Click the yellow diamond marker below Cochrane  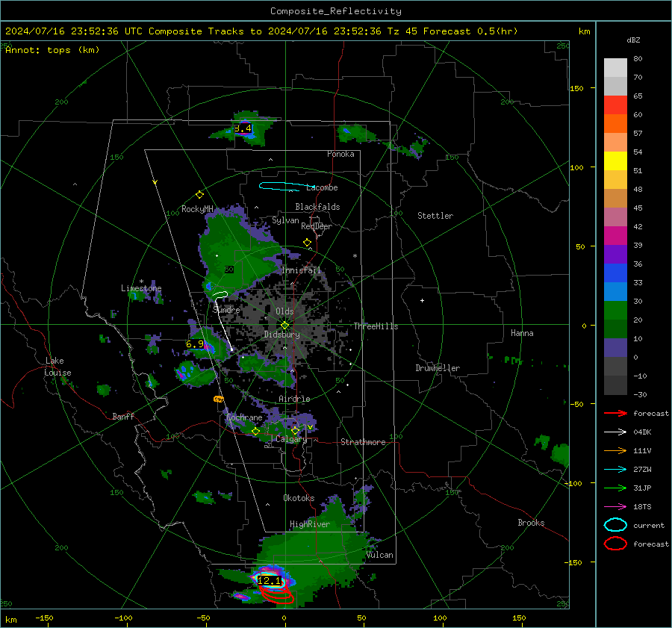[x=255, y=432]
